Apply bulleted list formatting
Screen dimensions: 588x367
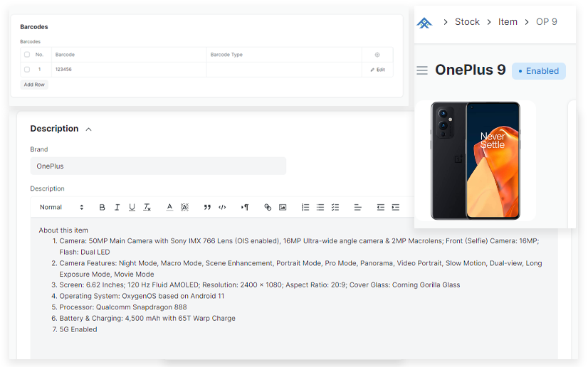coord(320,207)
